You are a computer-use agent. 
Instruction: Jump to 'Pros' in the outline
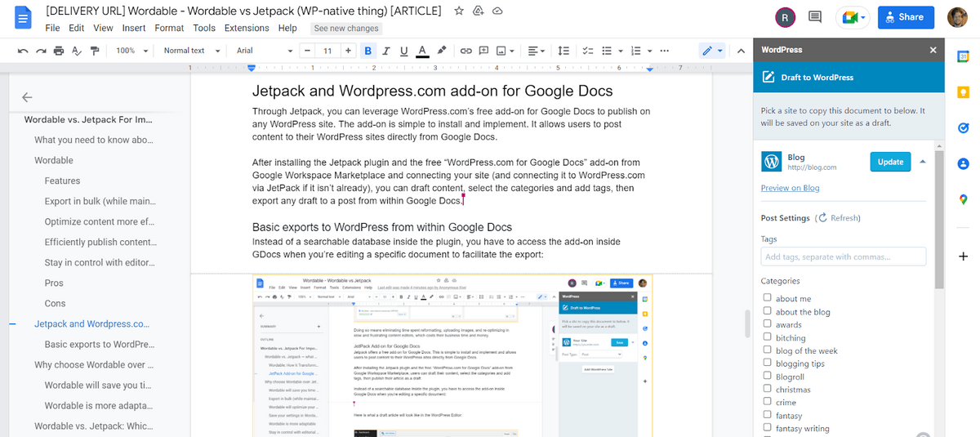(54, 283)
